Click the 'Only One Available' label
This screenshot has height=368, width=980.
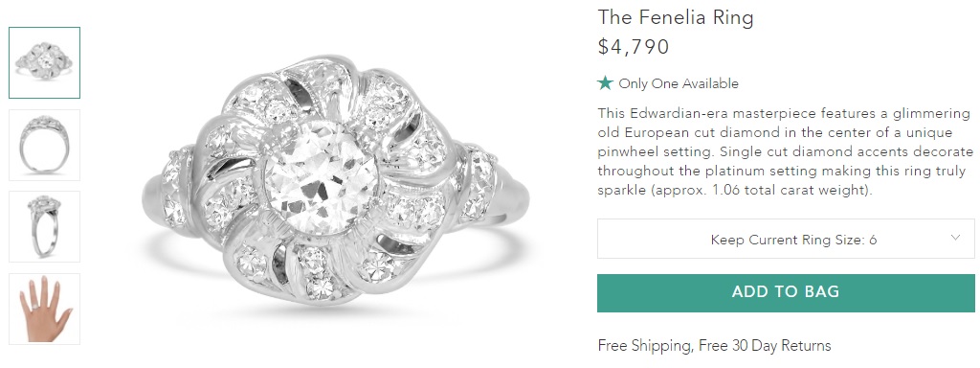point(679,84)
